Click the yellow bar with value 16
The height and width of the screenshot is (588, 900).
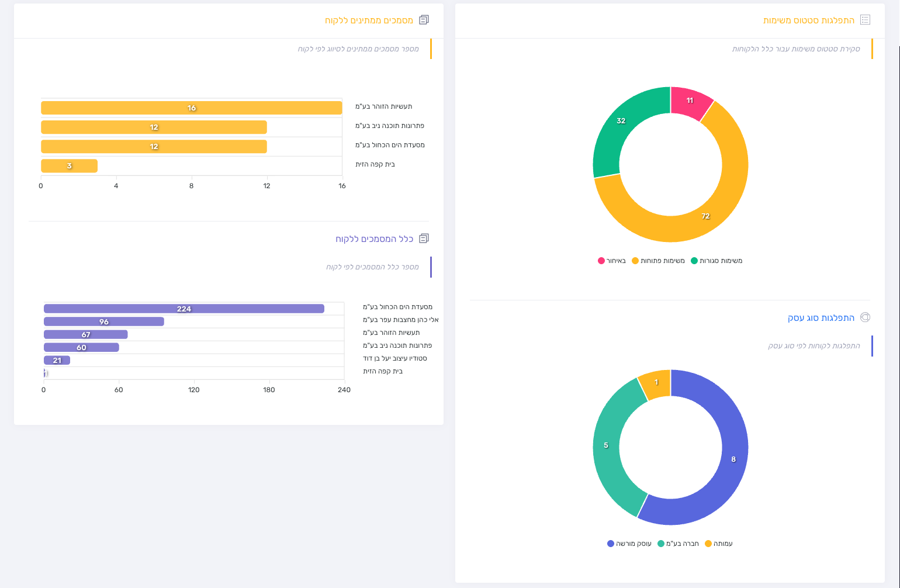pos(192,108)
